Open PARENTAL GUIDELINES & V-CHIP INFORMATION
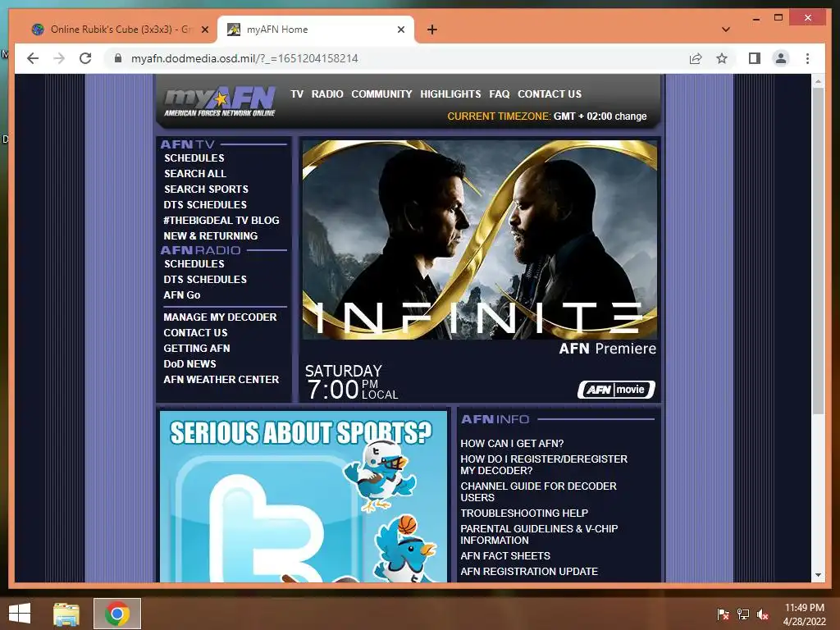Viewport: 840px width, 630px height. (x=539, y=534)
